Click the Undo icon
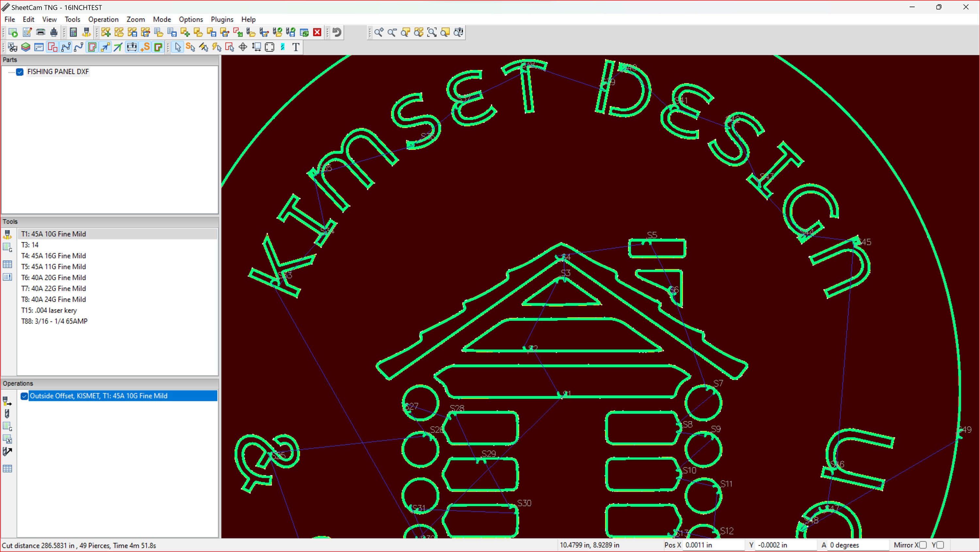 click(x=336, y=32)
